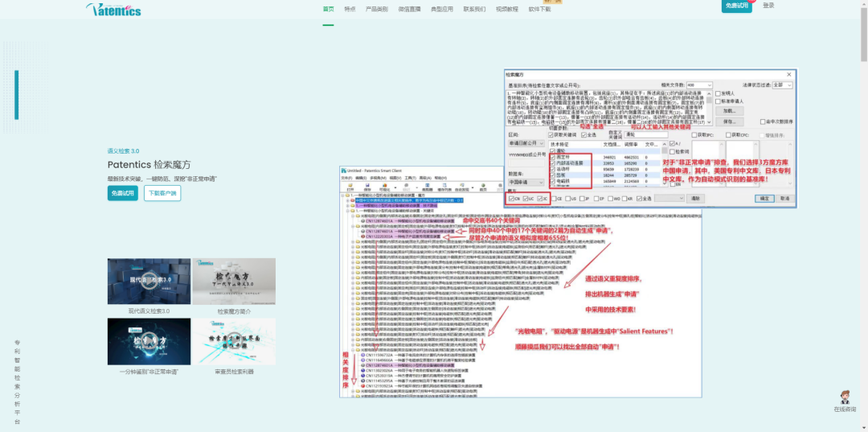Open the 产品类别 nav item
This screenshot has height=432, width=868.
click(376, 9)
